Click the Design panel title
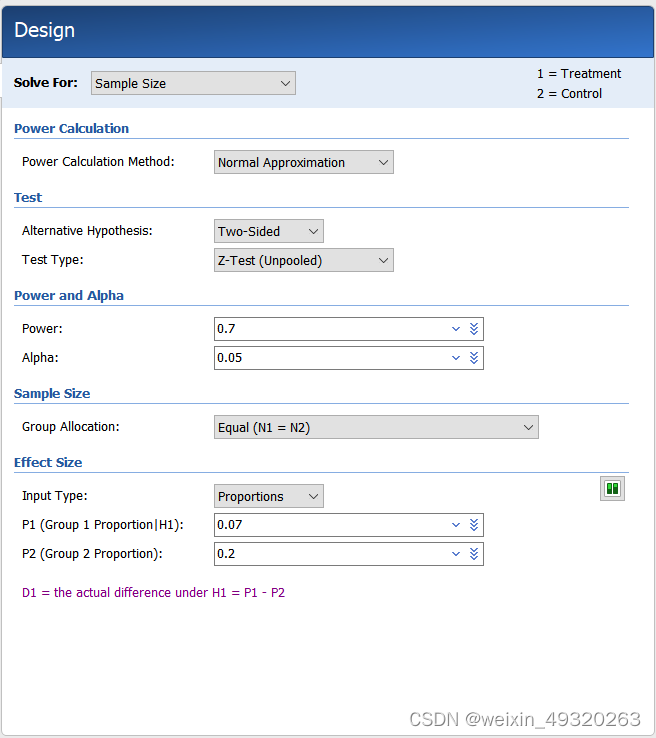The image size is (656, 738). (45, 30)
